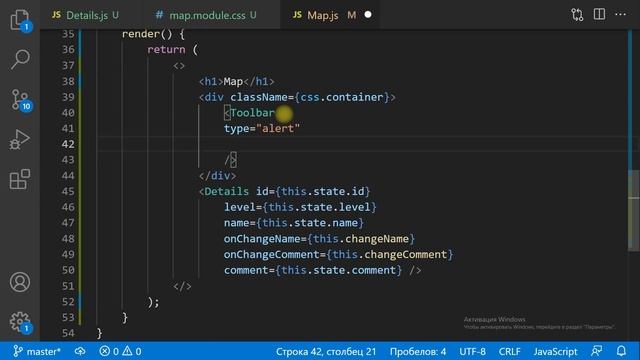Screen dimensions: 640x360
Task: Change indentation via Пробелов: 4
Action: [418, 351]
